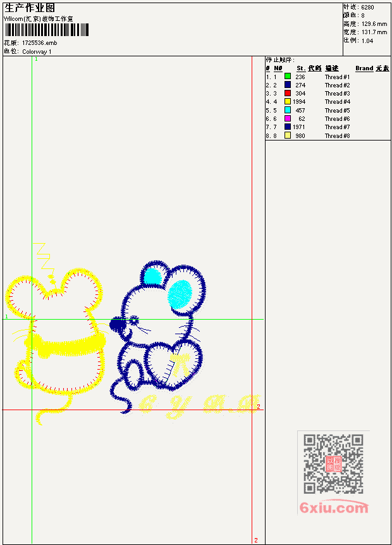This screenshot has width=392, height=545.
Task: Select the red swatch for Thread #3
Action: coord(288,93)
